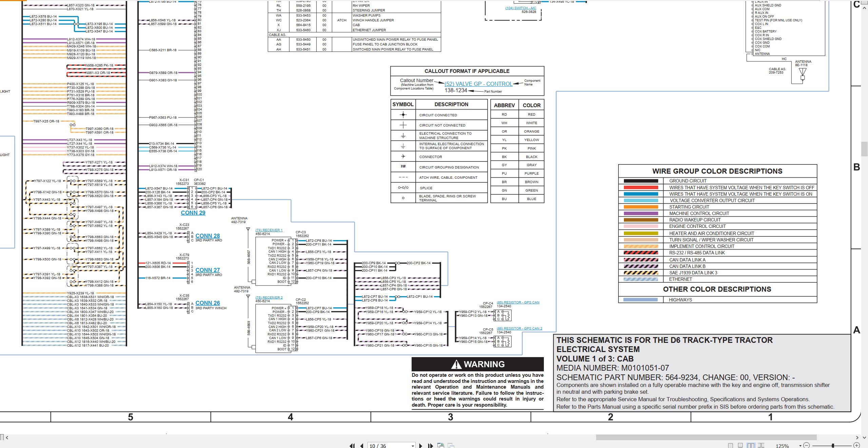Open the 125% zoom level dropdown
The width and height of the screenshot is (868, 448).
800,446
